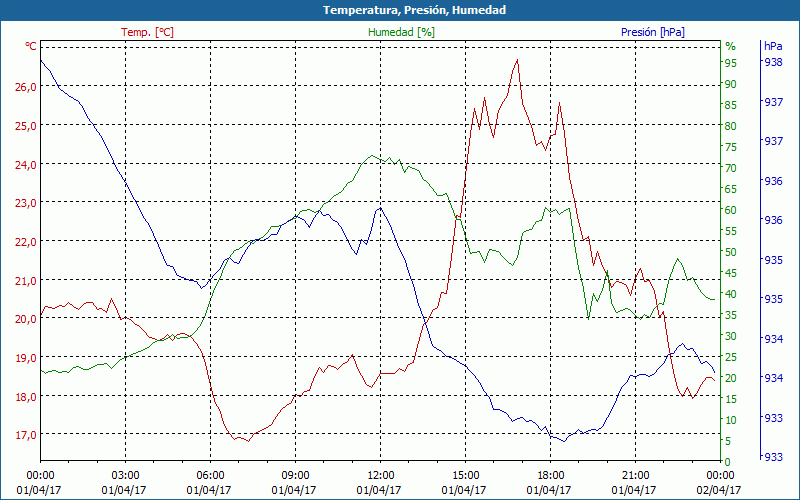Click the '40' humidity axis value
The image size is (800, 500).
(x=731, y=294)
